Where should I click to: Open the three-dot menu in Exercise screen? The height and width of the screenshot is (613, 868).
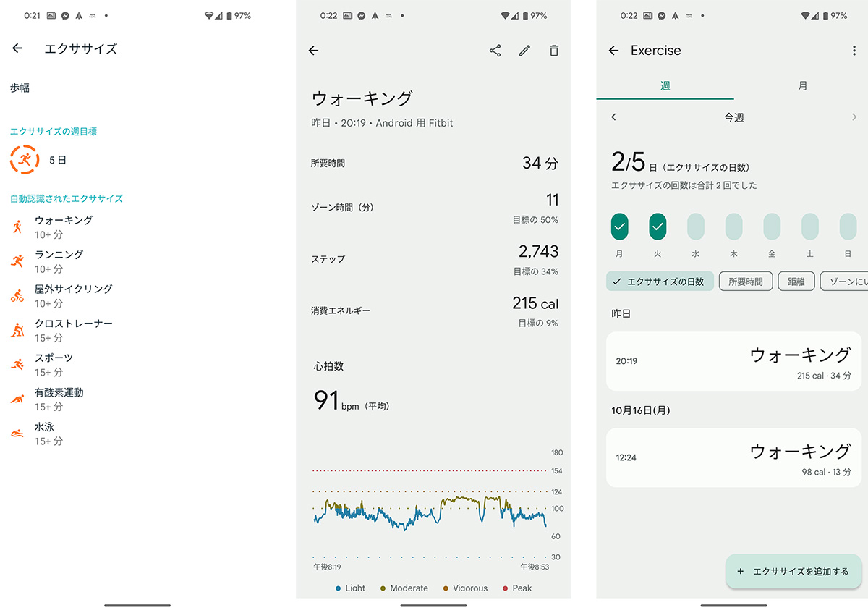pyautogui.click(x=854, y=51)
